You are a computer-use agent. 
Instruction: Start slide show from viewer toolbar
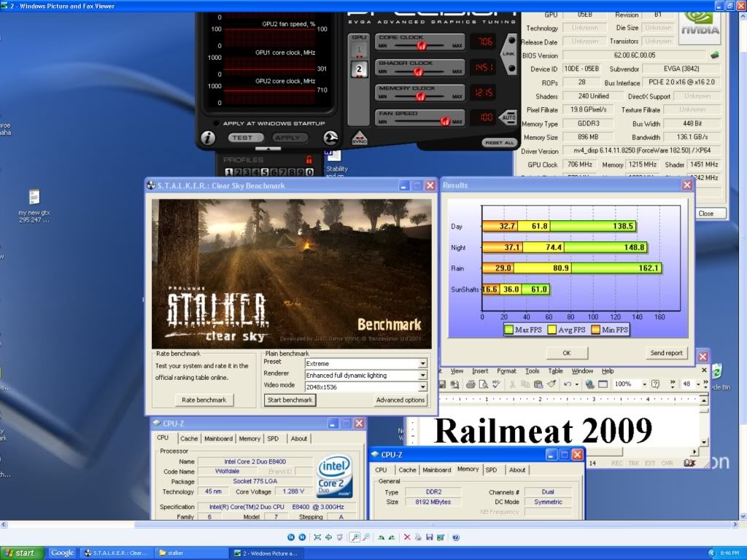pos(340,537)
